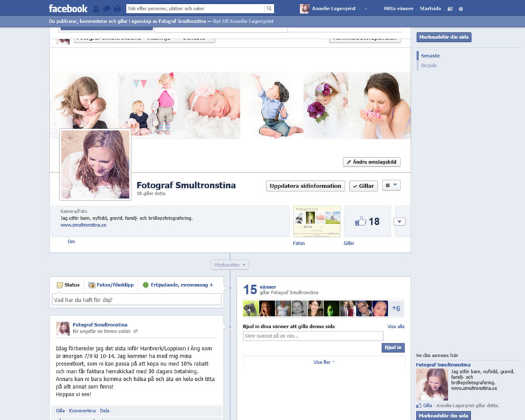525x420 pixels.
Task: Click the top Marknadsför din sida button
Action: pyautogui.click(x=443, y=37)
